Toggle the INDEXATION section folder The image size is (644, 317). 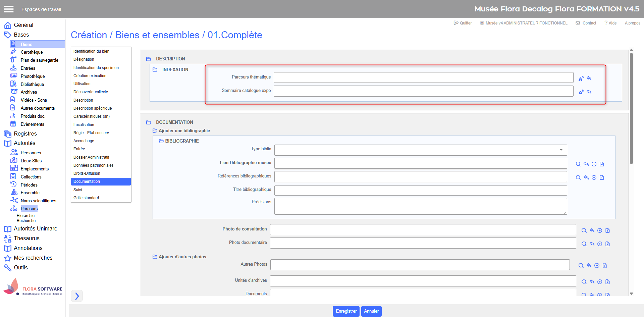tap(155, 70)
